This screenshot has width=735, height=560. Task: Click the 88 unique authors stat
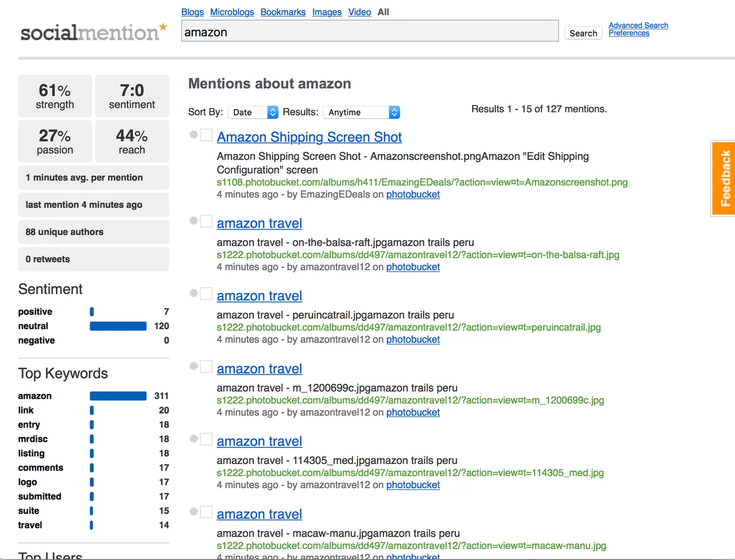click(x=94, y=232)
